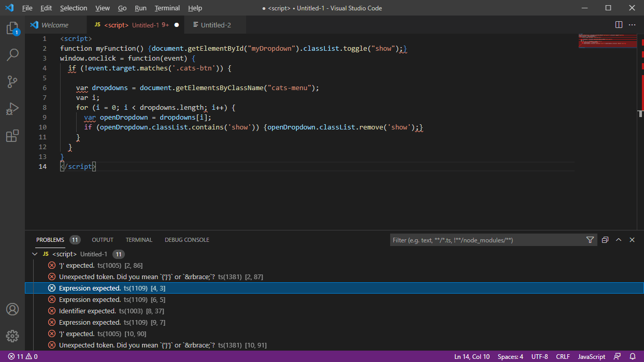Open the Manage gear menu
Screen dimensions: 644x362
[x=12, y=336]
